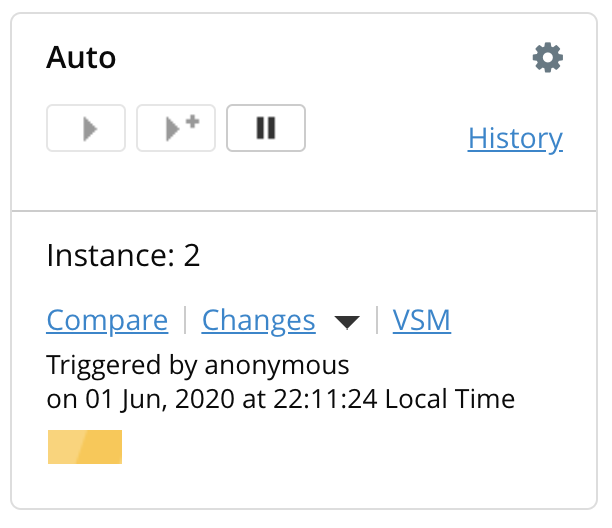Pause the Auto pipeline
Screen dimensions: 612x528
pos(266,128)
